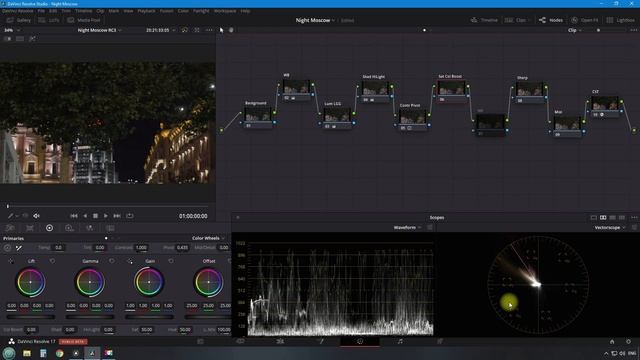Play the clip forward
The height and width of the screenshot is (360, 640).
[106, 216]
